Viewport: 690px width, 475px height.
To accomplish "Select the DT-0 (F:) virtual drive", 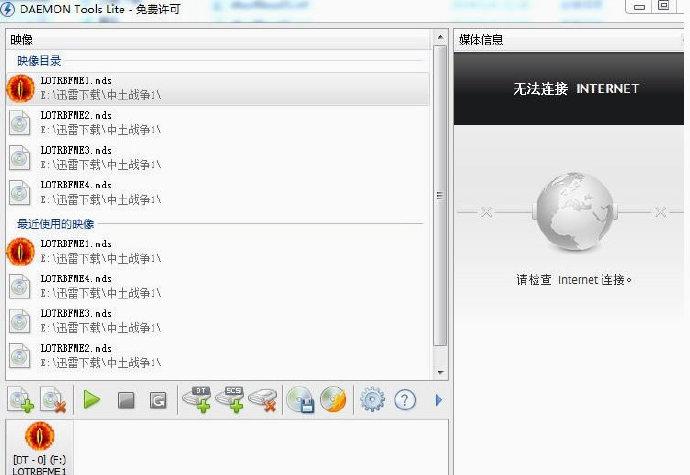I will click(40, 448).
